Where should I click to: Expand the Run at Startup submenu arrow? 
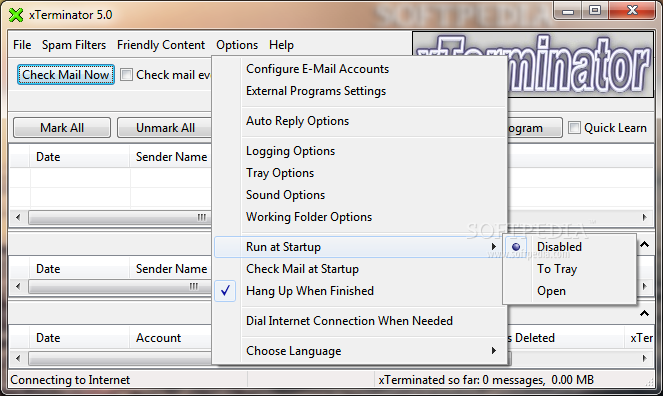click(493, 246)
